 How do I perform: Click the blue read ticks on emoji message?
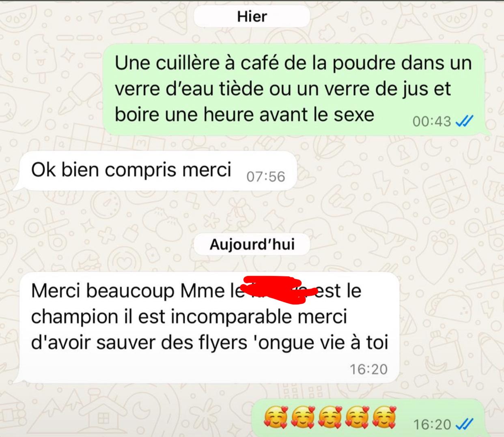tap(464, 424)
